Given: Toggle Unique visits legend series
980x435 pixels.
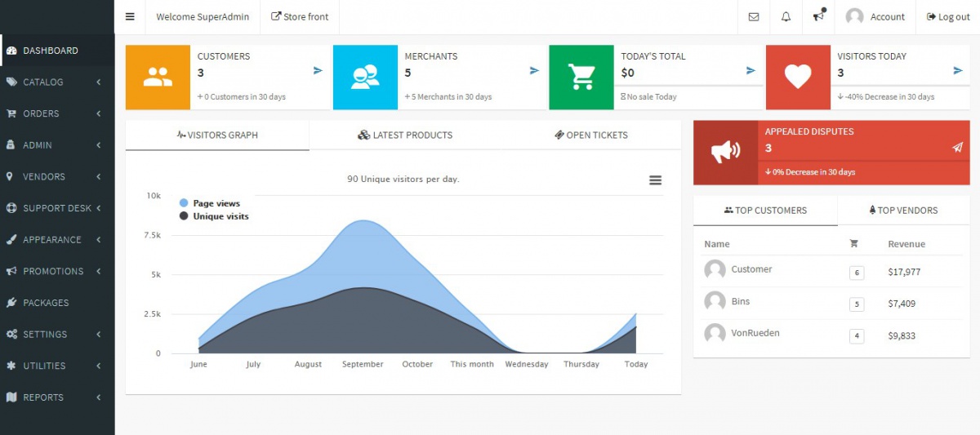Looking at the screenshot, I should coord(220,216).
